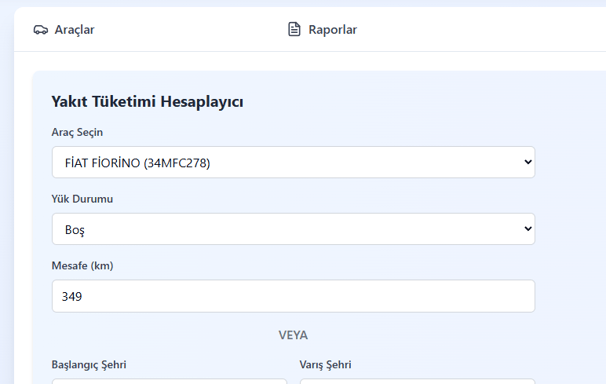Viewport: 606px width, 384px height.
Task: Click the Varış Şehri input box
Action: pyautogui.click(x=417, y=381)
